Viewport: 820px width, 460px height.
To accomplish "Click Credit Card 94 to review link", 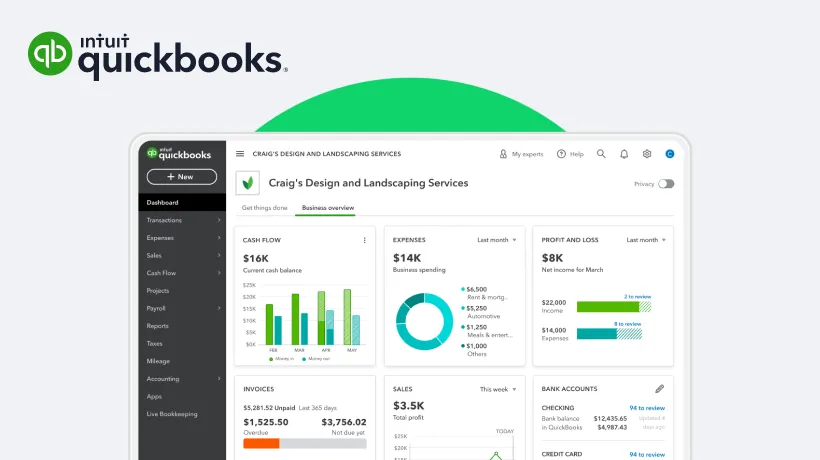I will (647, 454).
